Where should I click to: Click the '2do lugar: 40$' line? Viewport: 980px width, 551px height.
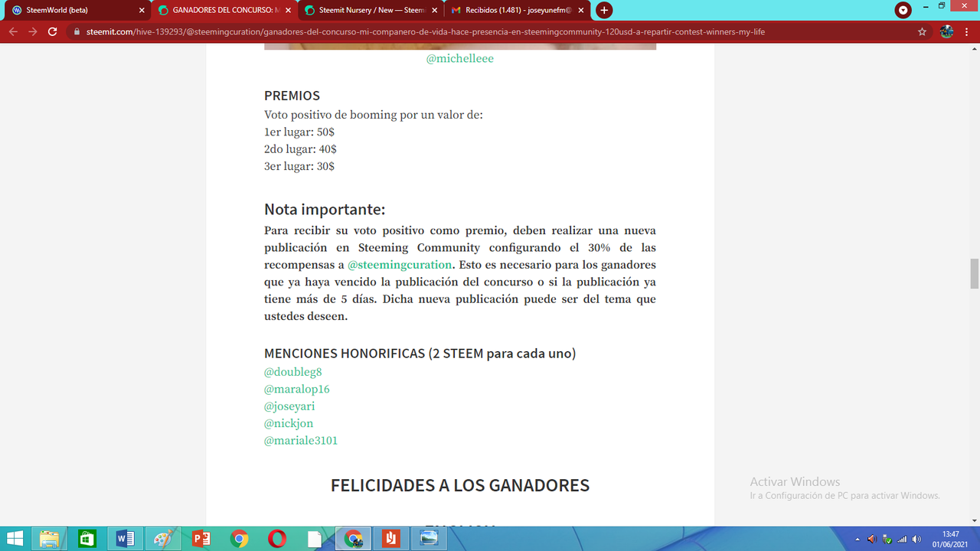(x=300, y=149)
